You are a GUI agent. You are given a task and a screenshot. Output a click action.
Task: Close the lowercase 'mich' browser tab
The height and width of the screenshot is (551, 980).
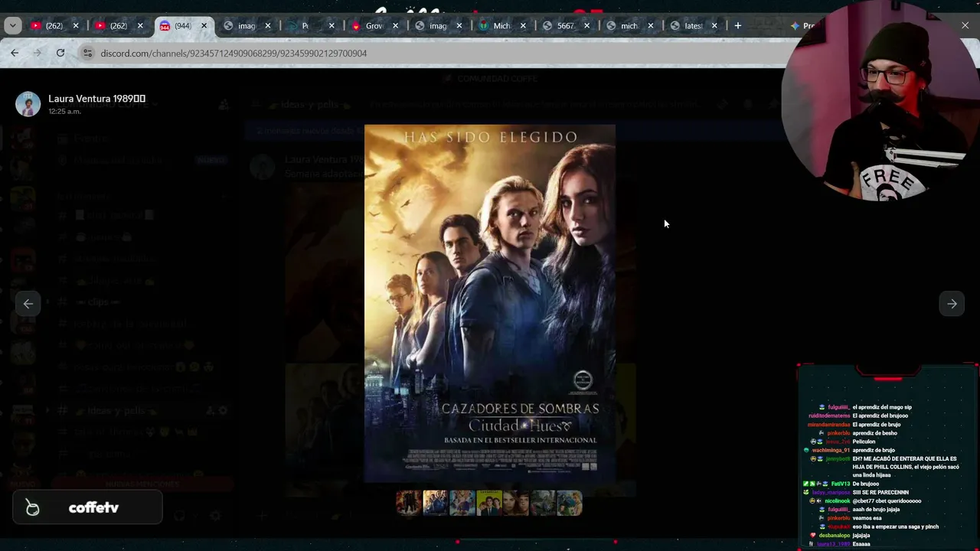point(651,25)
